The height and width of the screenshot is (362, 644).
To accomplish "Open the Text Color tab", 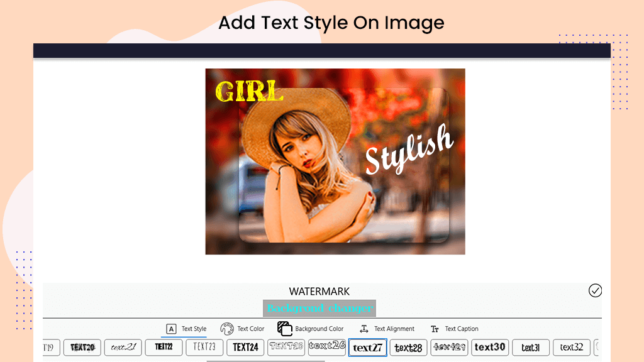I will pos(242,329).
